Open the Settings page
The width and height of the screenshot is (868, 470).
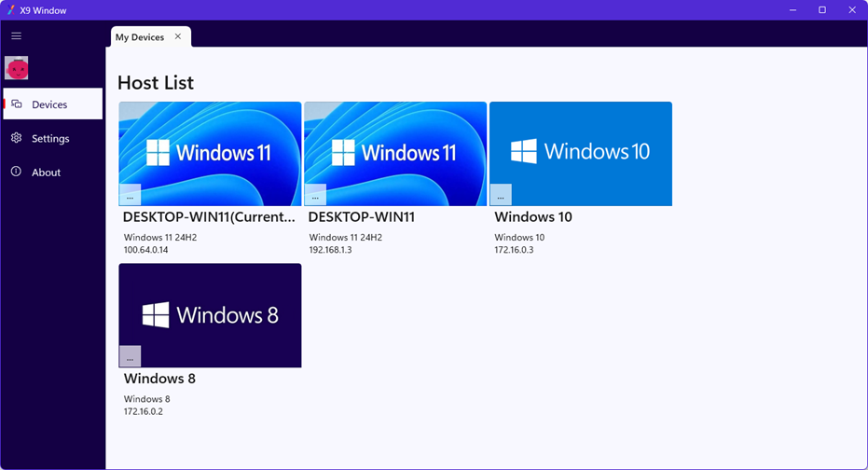50,139
